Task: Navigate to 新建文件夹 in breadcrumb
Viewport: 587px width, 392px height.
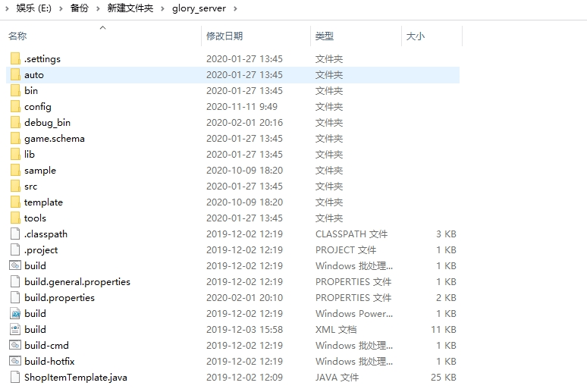Action: (x=130, y=8)
